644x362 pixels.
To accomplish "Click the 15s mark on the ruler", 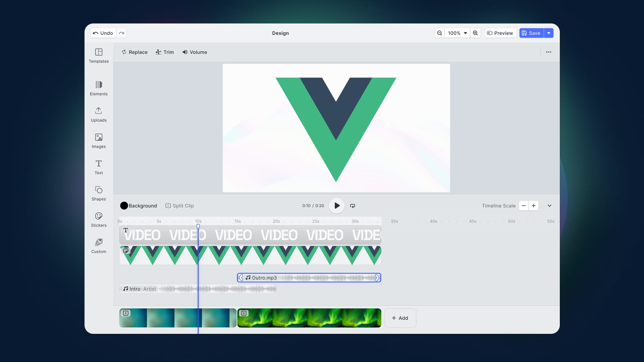I will point(237,221).
